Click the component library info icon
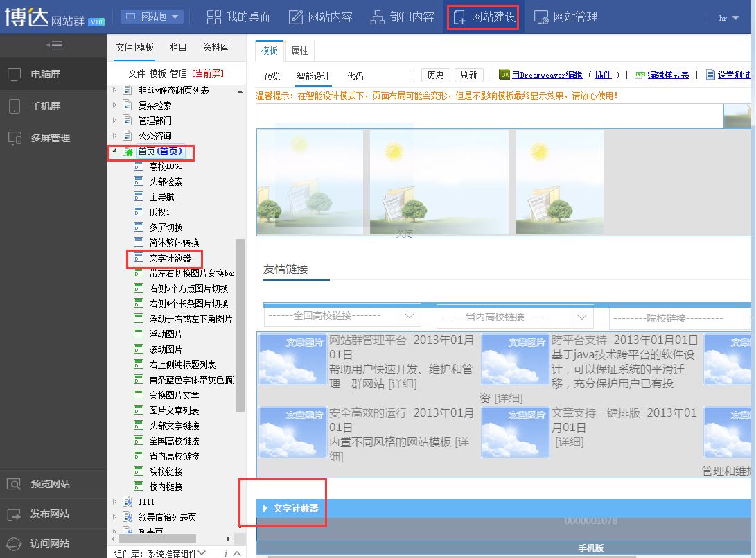This screenshot has width=756, height=558. click(225, 553)
